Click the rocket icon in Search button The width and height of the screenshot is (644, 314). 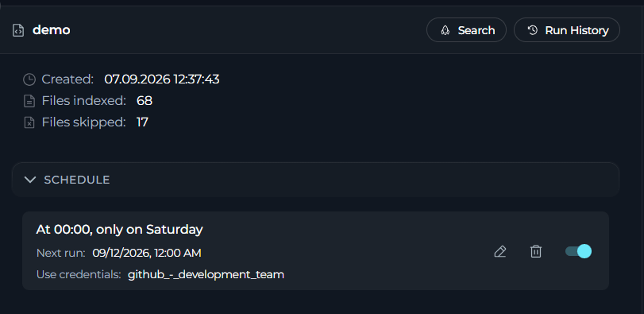point(445,30)
